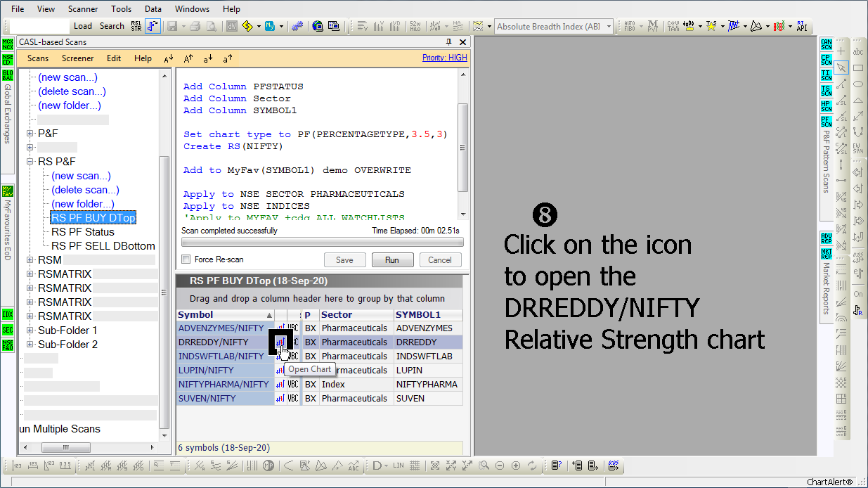
Task: Select RS PF Status scan
Action: pyautogui.click(x=83, y=232)
